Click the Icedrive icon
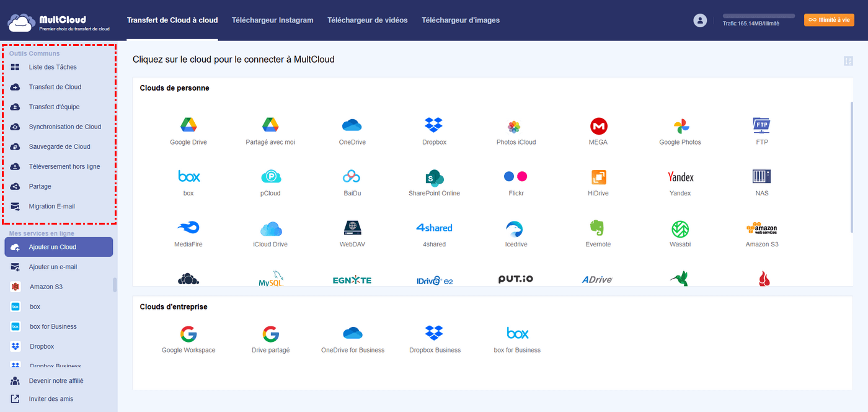Screen dimensions: 868x412 tap(514, 228)
